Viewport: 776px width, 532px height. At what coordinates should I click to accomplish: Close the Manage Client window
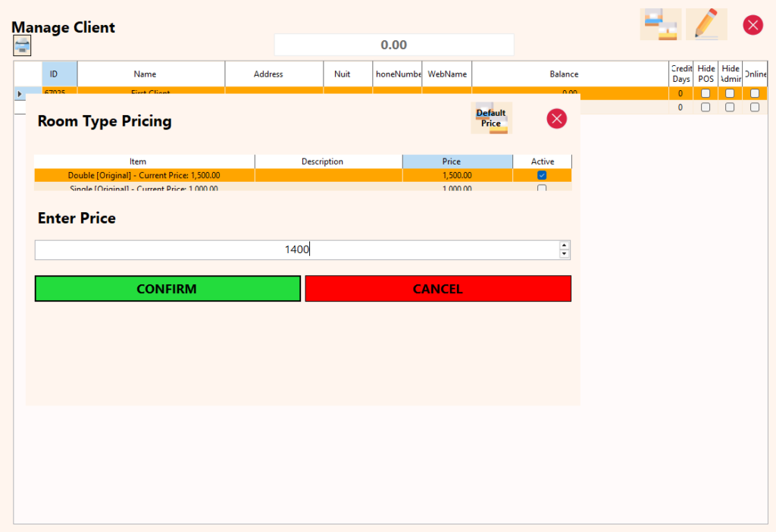pos(753,25)
